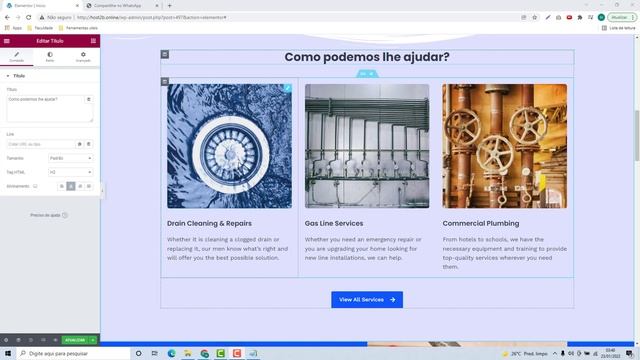Select the column handle above drain image

(165, 82)
